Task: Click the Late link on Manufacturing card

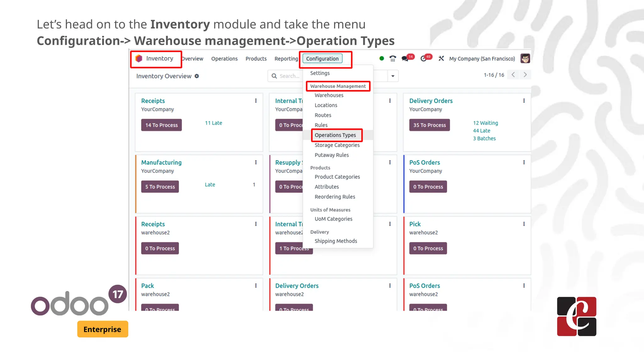Action: tap(210, 184)
